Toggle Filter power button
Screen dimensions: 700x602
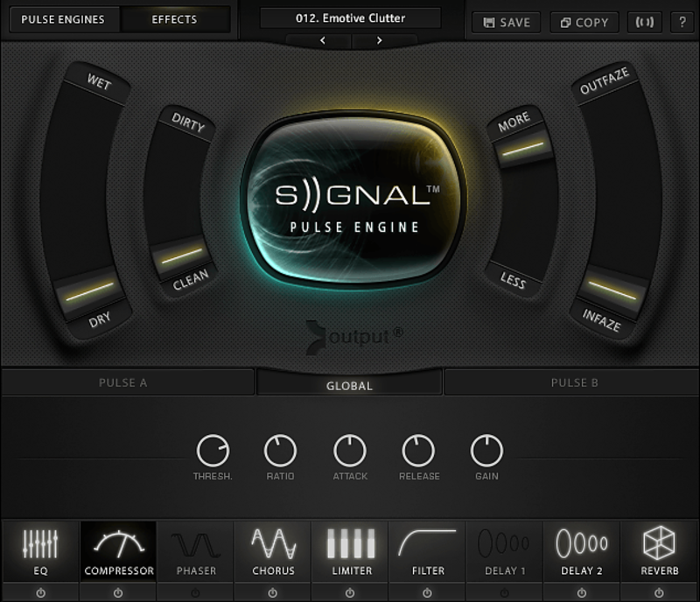[427, 593]
